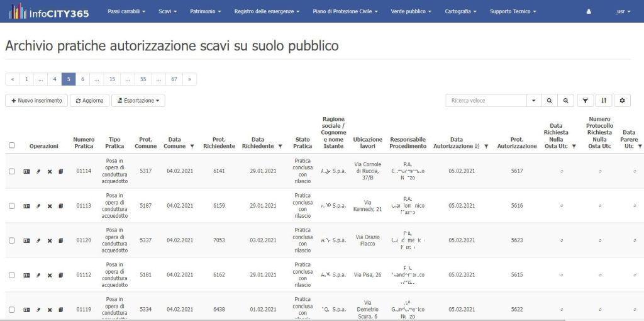This screenshot has width=644, height=321.
Task: Open the Cartografia dropdown menu
Action: (x=460, y=11)
